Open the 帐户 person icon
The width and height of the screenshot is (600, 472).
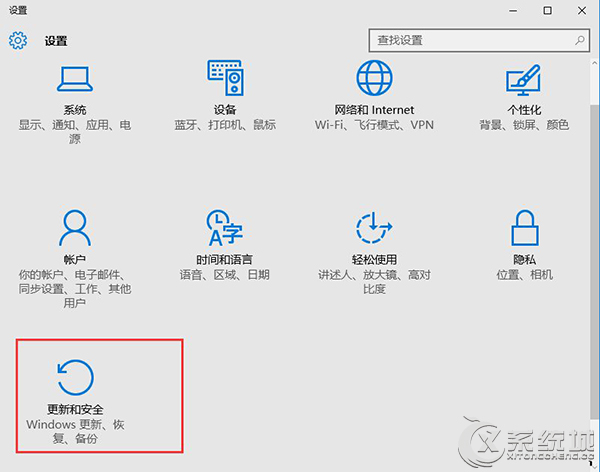(75, 228)
